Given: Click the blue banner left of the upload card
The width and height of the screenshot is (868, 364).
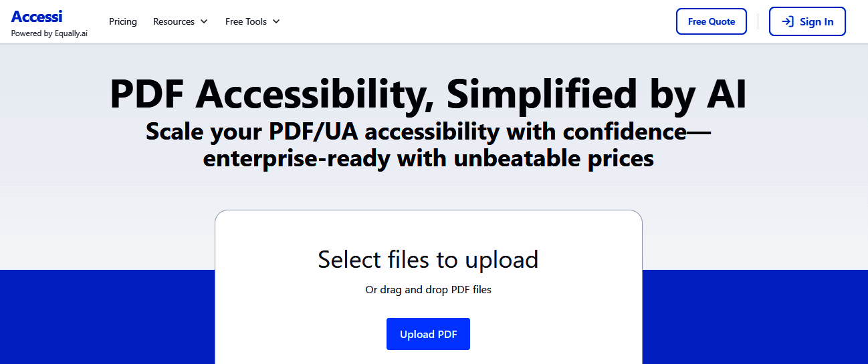Looking at the screenshot, I should [x=107, y=317].
